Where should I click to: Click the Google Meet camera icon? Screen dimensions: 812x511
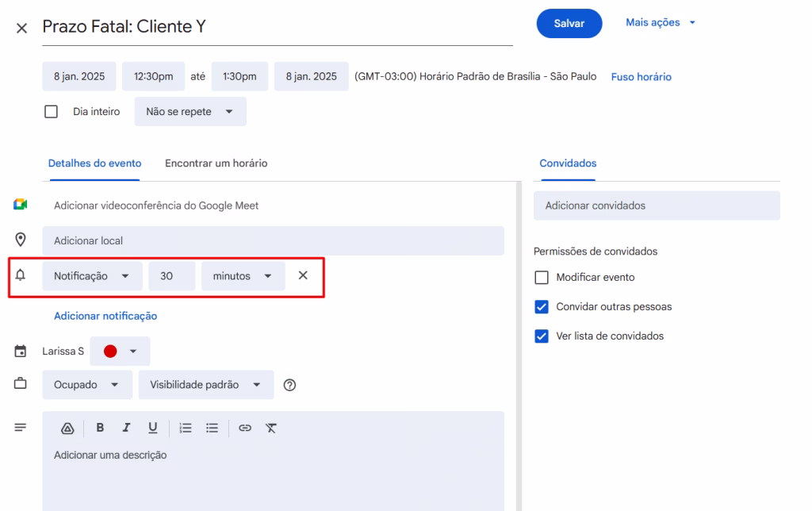[x=20, y=205]
